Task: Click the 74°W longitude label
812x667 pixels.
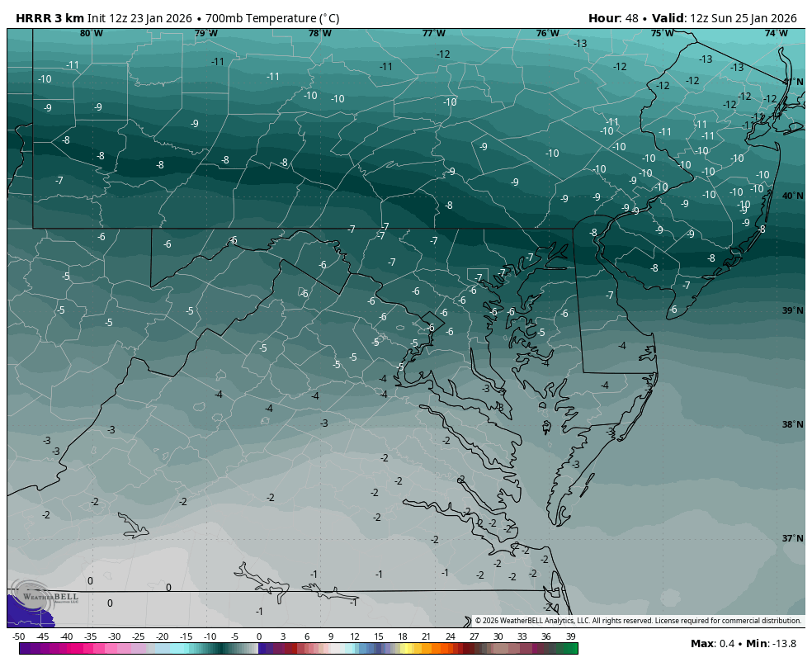Action: pos(775,34)
